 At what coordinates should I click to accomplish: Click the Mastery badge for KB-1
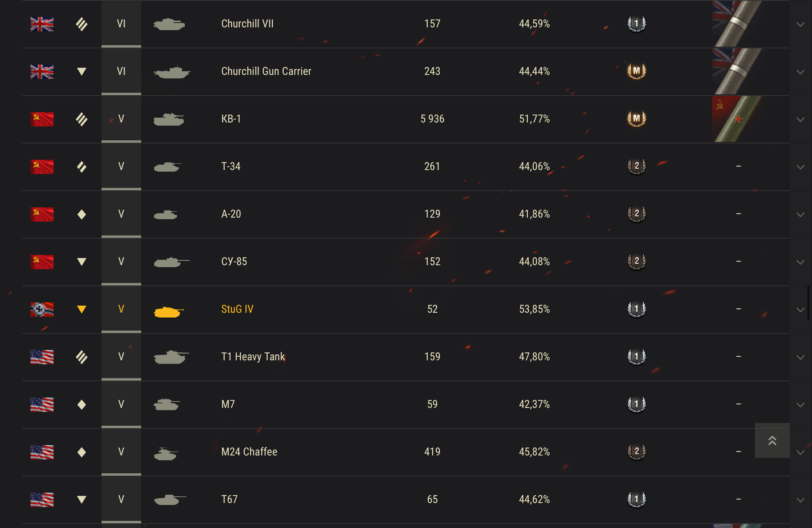(636, 119)
